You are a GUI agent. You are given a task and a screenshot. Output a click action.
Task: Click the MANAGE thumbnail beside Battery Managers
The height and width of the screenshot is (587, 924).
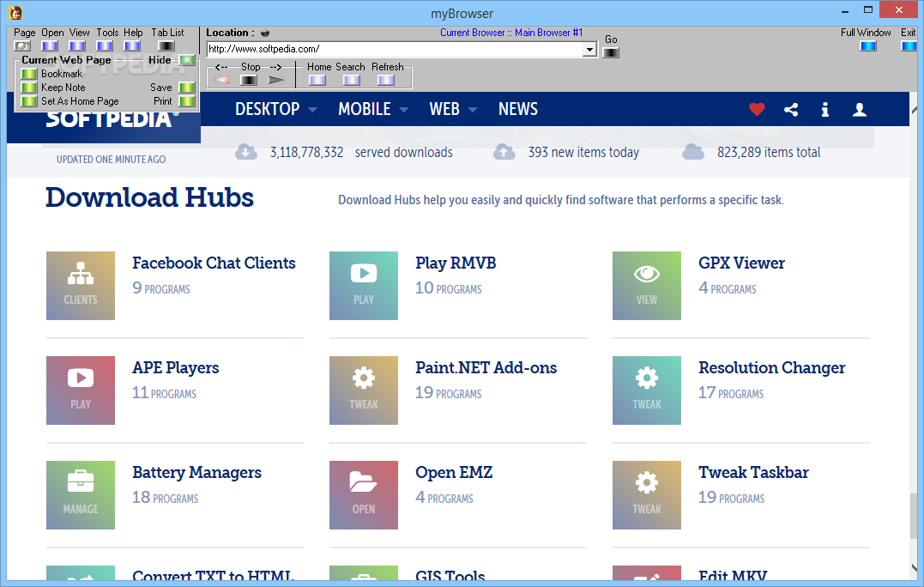[x=81, y=495]
